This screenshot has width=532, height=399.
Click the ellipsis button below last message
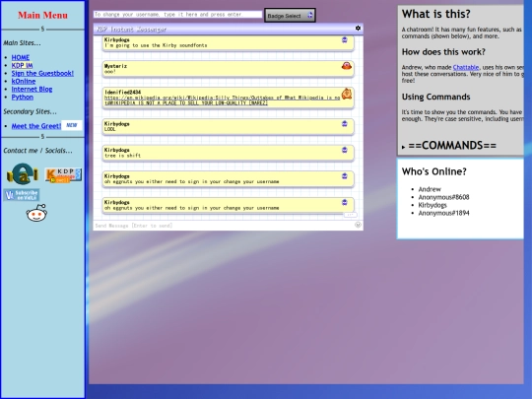tap(350, 215)
